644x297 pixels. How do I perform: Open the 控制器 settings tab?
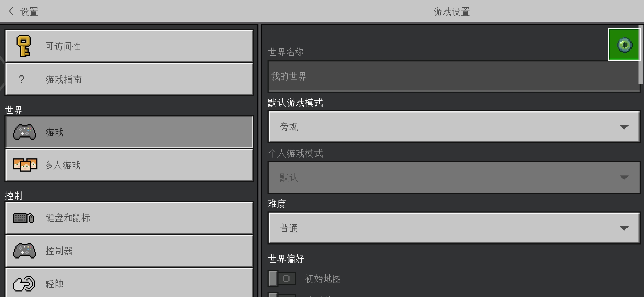click(x=129, y=251)
